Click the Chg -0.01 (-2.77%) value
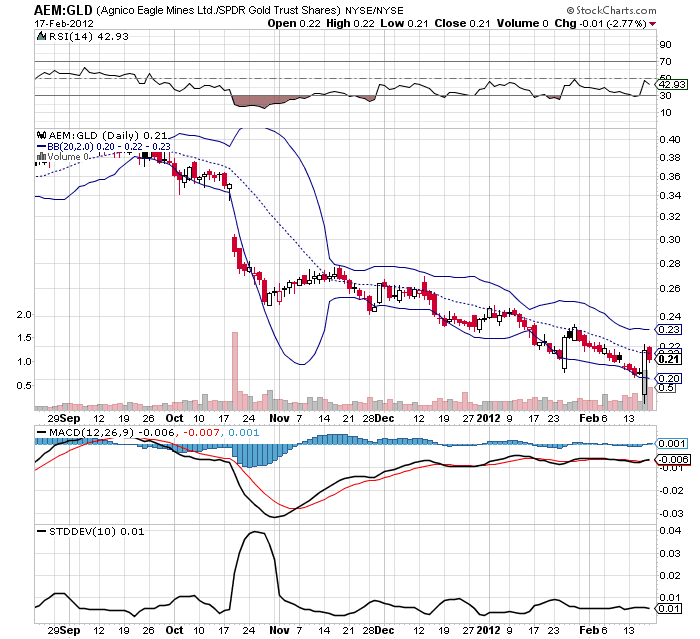The width and height of the screenshot is (700, 639). (600, 24)
